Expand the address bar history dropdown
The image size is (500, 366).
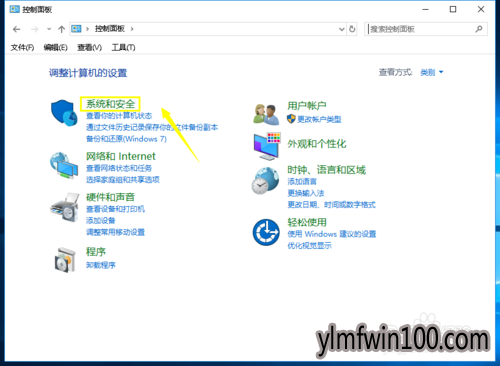click(x=342, y=29)
